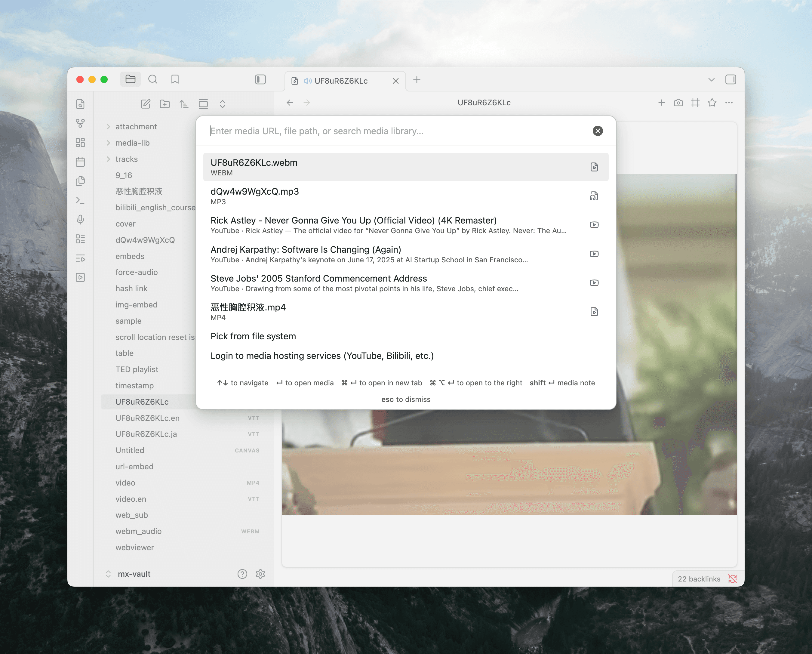Screen dimensions: 812x654
Task: Open the terminal icon in the left ribbon
Action: coord(81,200)
